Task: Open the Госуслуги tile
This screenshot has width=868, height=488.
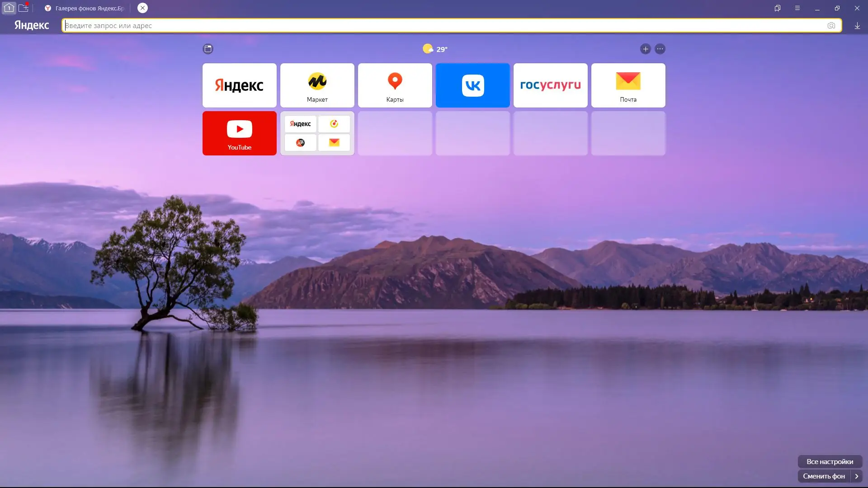Action: 551,85
